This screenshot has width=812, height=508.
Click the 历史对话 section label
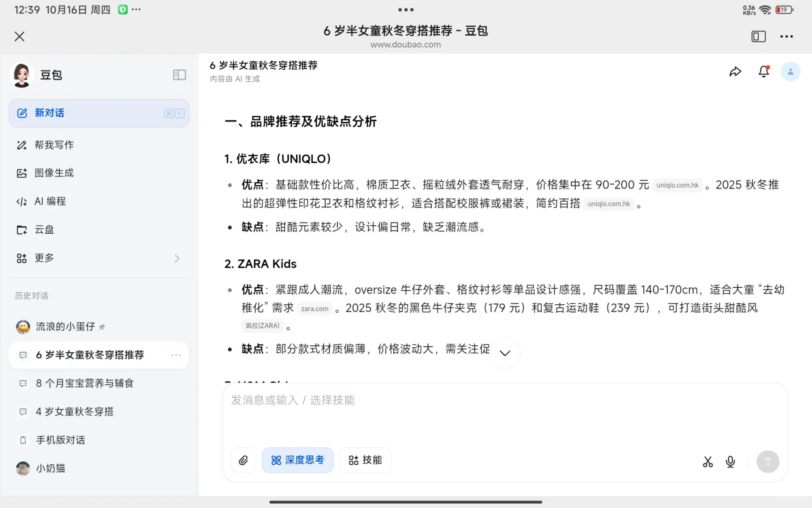31,296
